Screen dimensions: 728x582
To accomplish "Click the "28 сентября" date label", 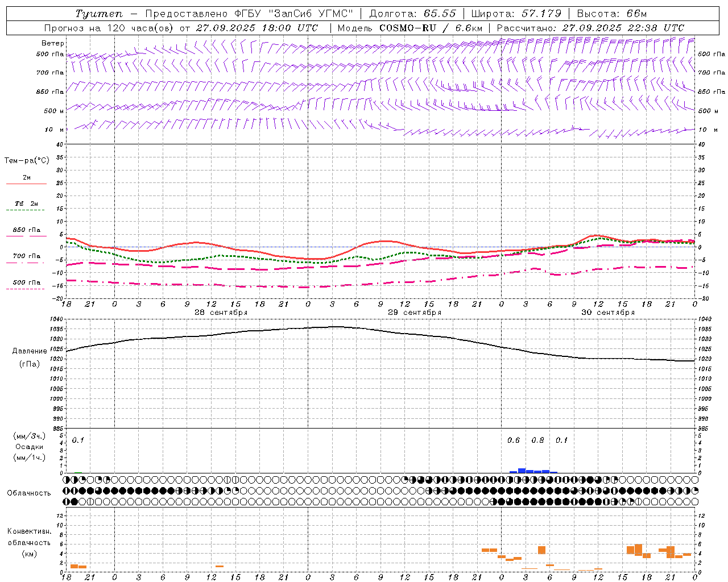I will (221, 313).
